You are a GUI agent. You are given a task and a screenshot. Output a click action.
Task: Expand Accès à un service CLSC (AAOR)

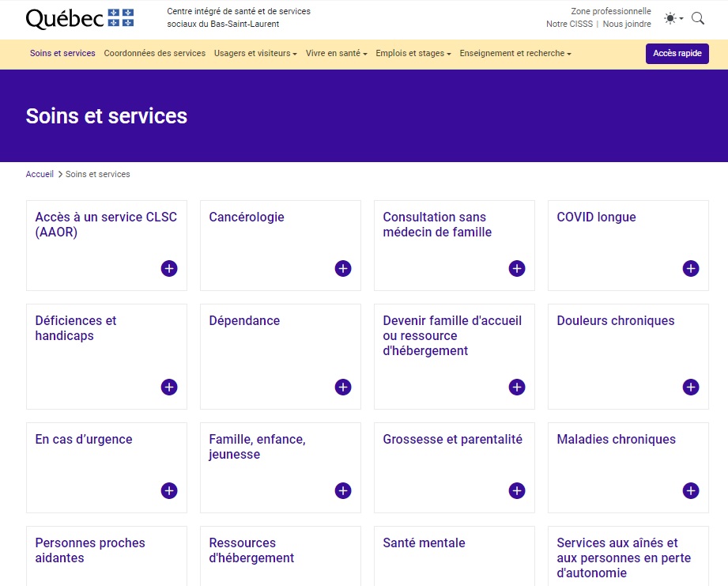point(168,268)
